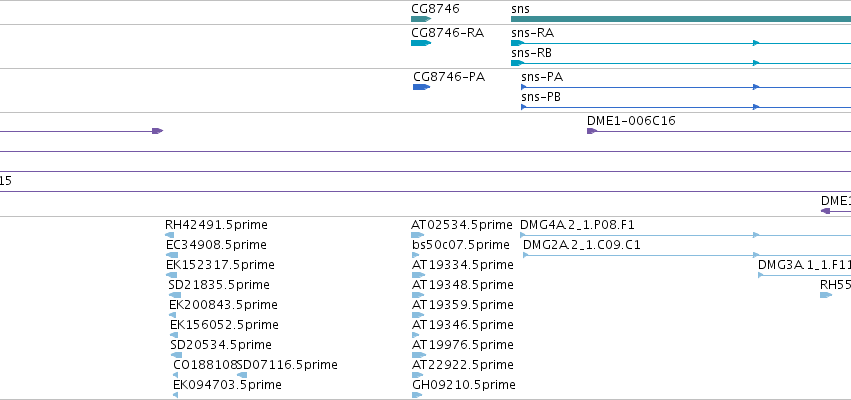Image resolution: width=851 pixels, height=400 pixels.
Task: Open the sns-RB transcript label
Action: 531,53
